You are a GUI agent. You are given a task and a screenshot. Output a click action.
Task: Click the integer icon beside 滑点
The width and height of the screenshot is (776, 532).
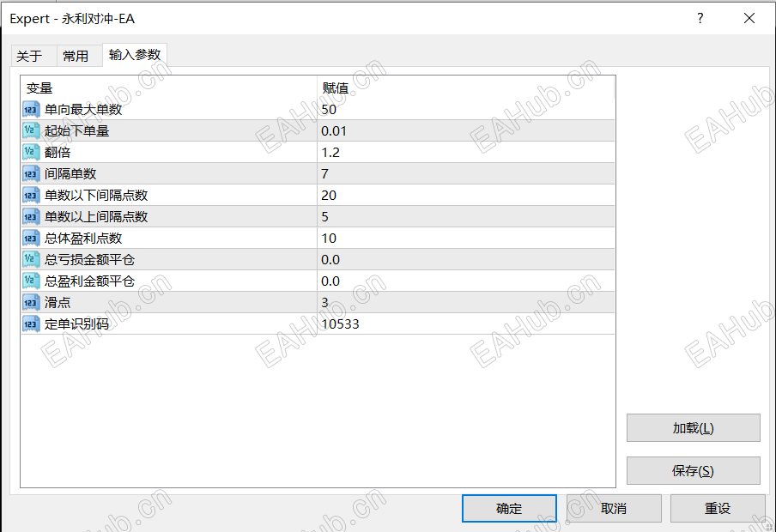click(x=31, y=302)
